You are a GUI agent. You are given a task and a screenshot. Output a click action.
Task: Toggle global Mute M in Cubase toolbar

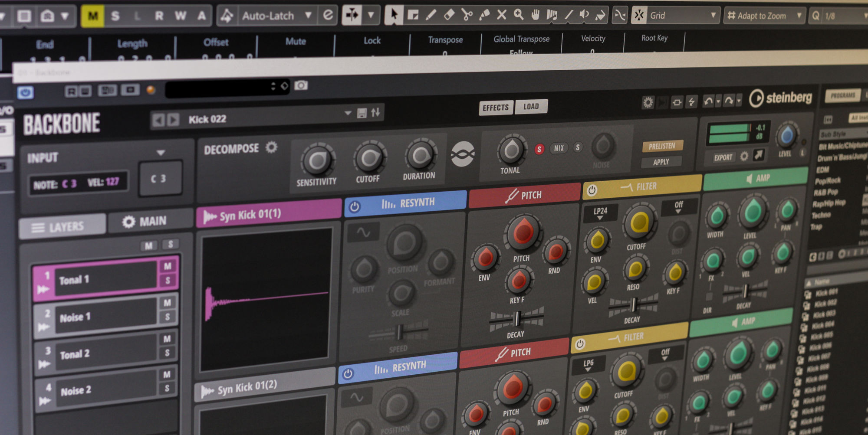[92, 16]
